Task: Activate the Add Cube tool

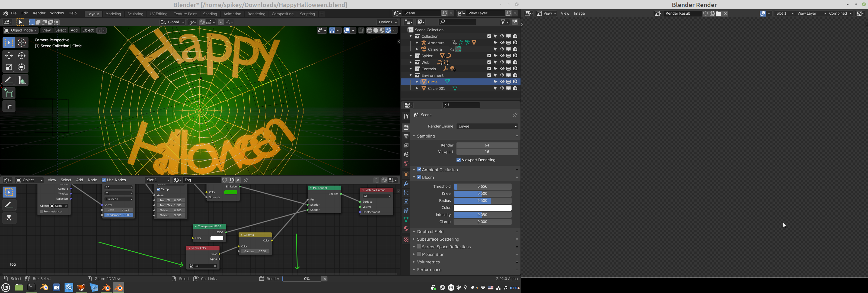Action: (x=9, y=93)
